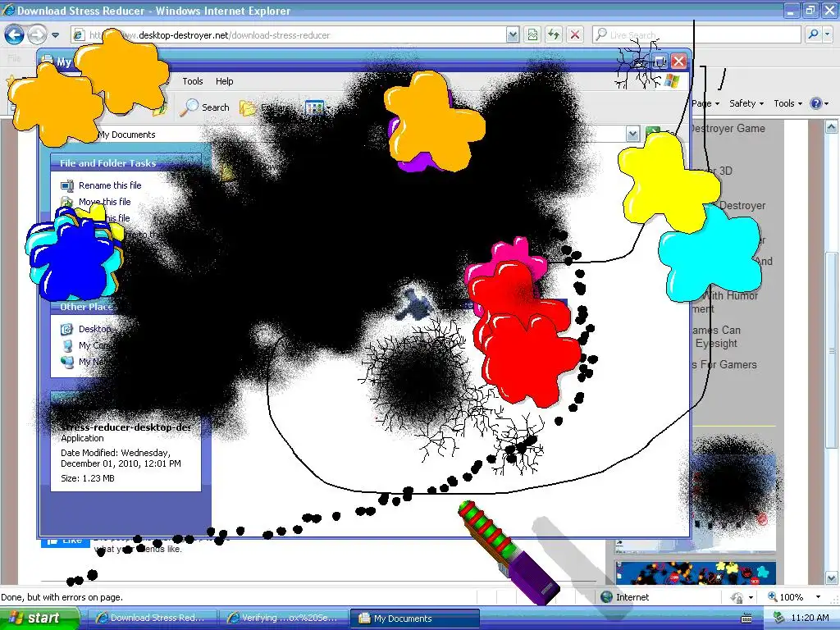Click the My Network Places icon

click(67, 362)
